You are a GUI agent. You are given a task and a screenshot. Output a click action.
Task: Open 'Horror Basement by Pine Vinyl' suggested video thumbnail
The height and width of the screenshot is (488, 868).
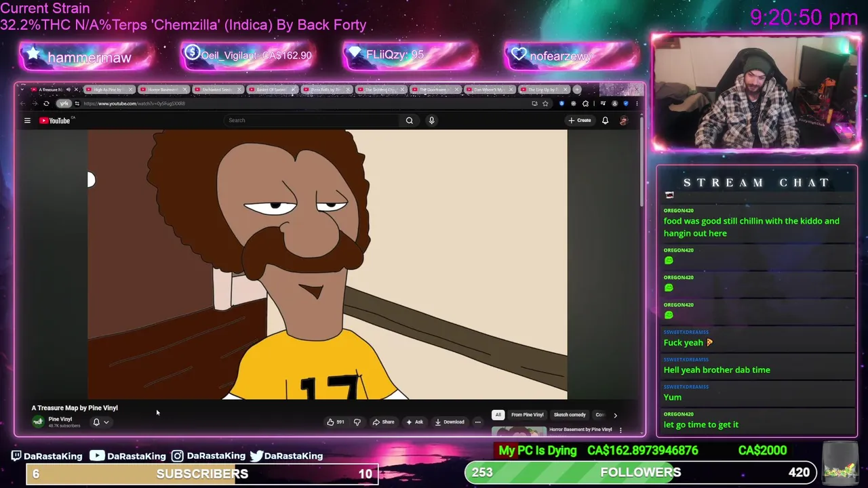pyautogui.click(x=519, y=431)
